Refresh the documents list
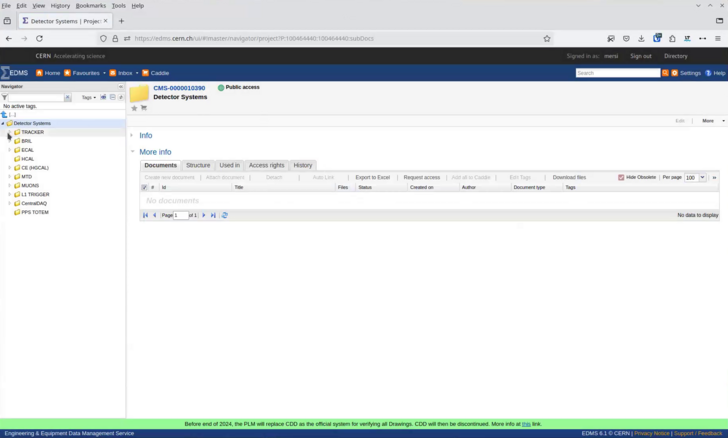This screenshot has width=728, height=438. coord(225,215)
